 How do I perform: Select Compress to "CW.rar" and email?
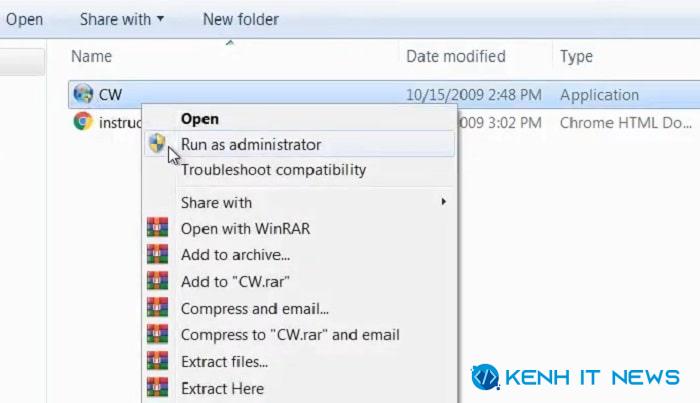pyautogui.click(x=300, y=335)
